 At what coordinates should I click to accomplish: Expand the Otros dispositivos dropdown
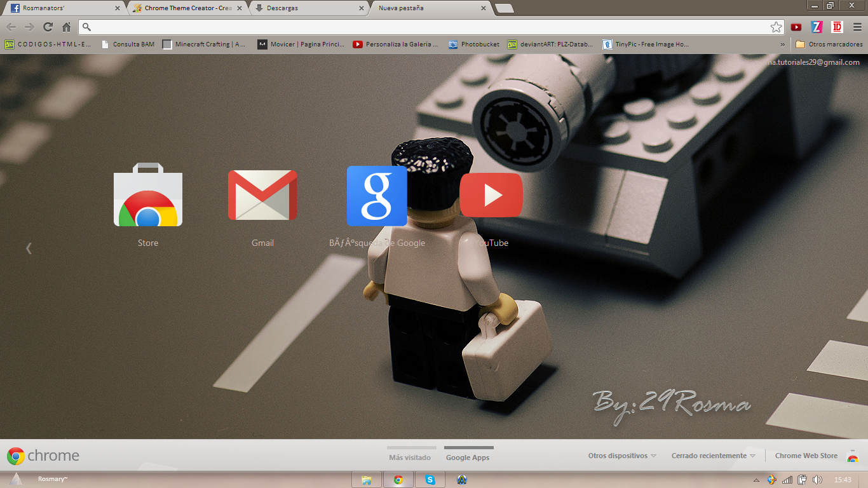point(621,456)
